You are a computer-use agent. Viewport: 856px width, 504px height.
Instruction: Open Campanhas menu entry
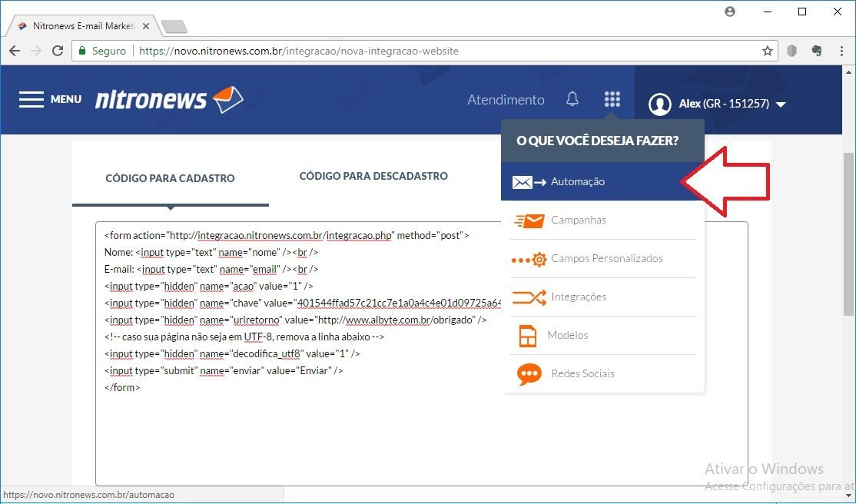tap(602, 220)
